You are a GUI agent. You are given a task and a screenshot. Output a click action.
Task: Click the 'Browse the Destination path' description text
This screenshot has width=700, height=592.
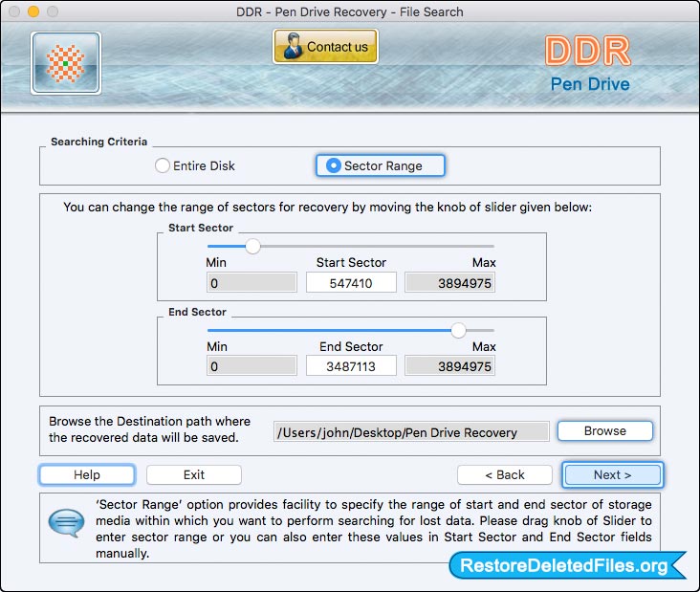[x=149, y=429]
